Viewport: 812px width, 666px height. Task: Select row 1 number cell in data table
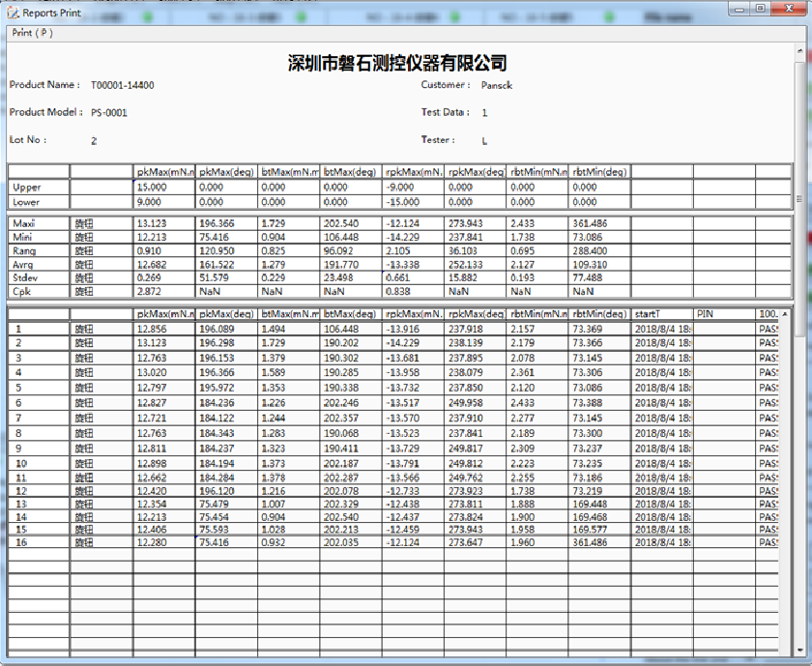38,329
